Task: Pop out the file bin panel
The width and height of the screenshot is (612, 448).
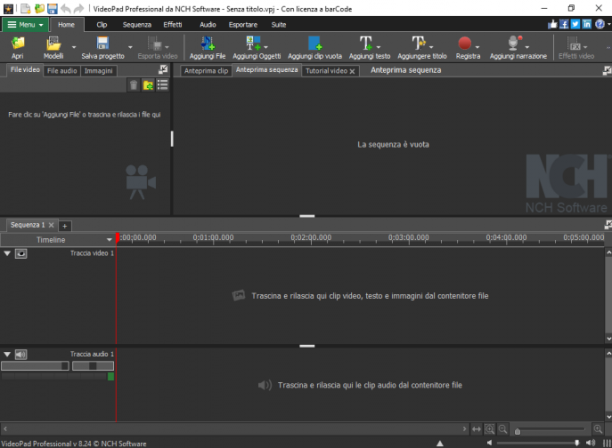Action: 163,70
